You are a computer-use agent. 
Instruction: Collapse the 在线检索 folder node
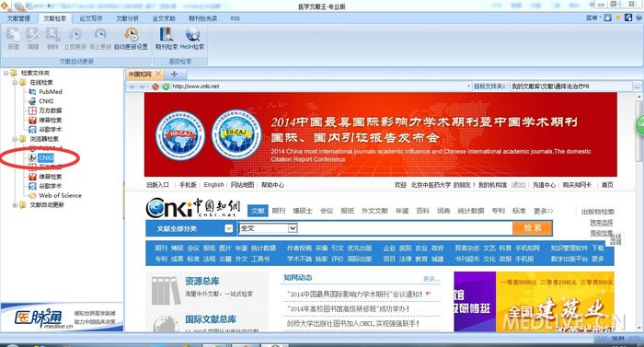click(x=15, y=82)
